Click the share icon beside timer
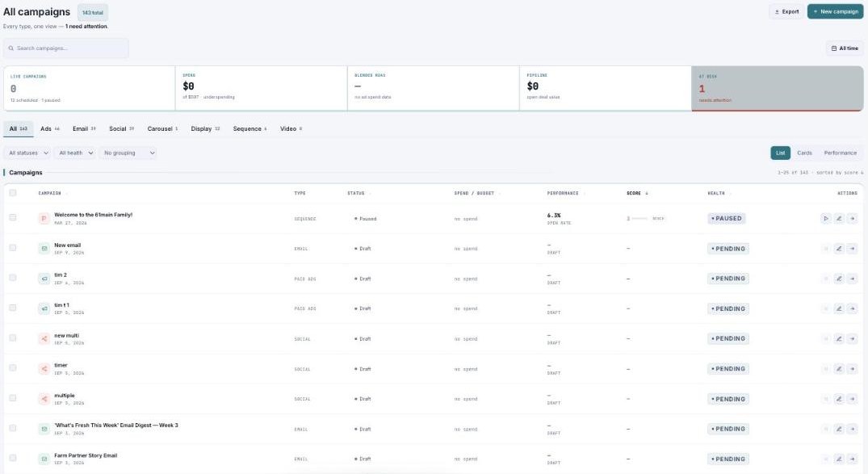Screen dimensions: 868x474 pyautogui.click(x=44, y=369)
